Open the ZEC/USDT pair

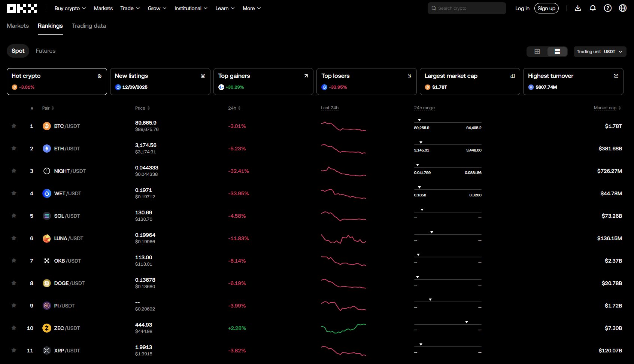67,328
